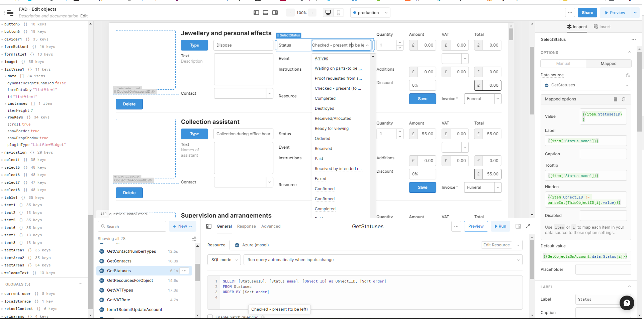Click Edit Resource button
The image size is (644, 319).
[496, 245]
